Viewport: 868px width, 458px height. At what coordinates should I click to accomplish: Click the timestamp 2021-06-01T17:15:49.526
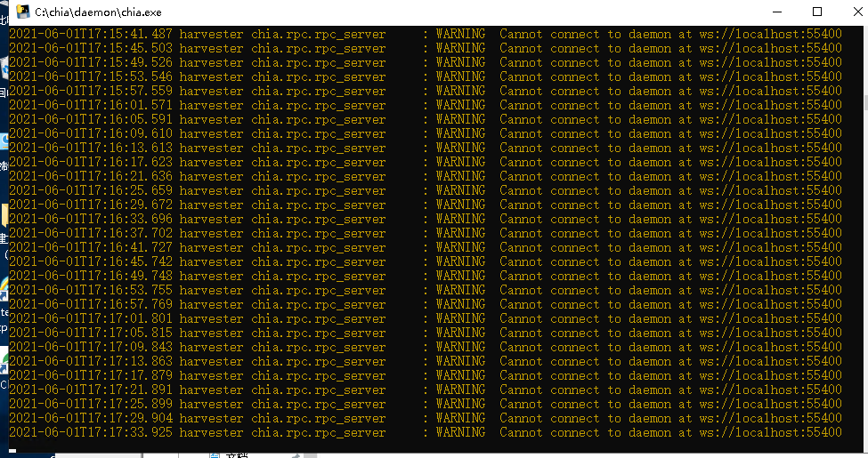pos(91,62)
